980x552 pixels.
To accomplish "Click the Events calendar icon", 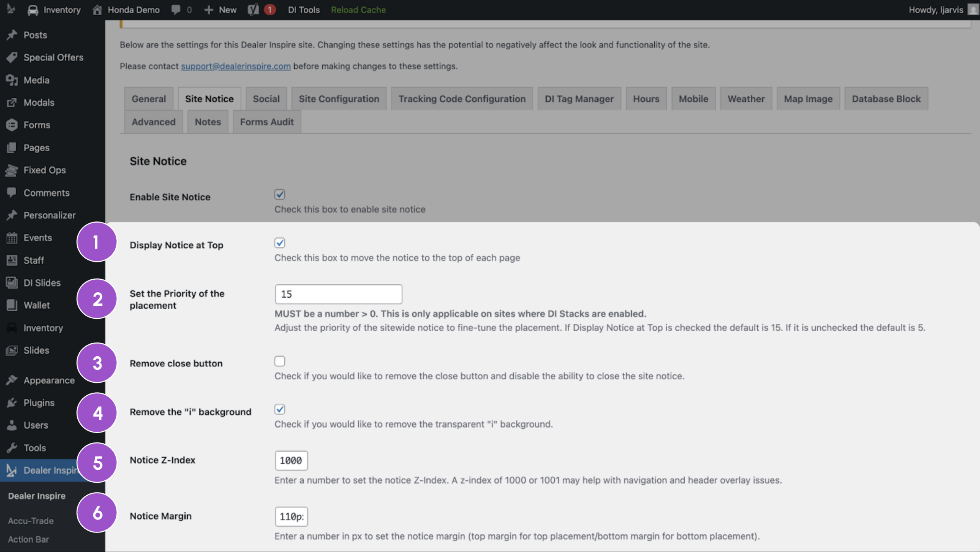I will (12, 238).
